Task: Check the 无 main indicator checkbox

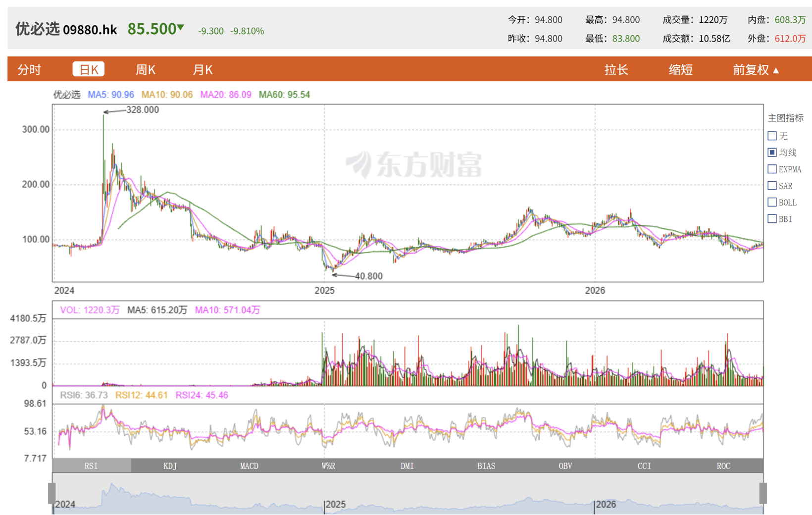Action: 772,136
